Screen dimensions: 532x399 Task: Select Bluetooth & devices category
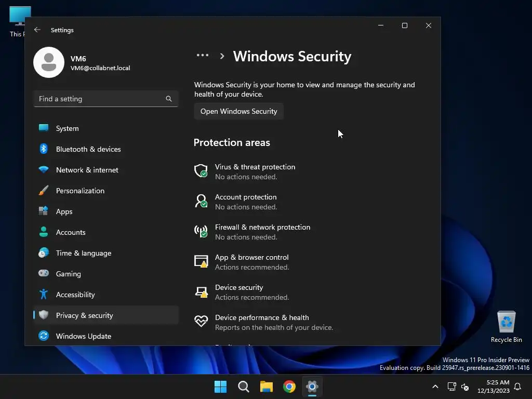(106, 149)
